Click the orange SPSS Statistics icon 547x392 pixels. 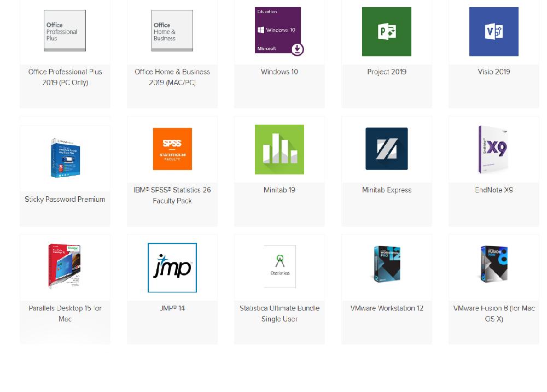[172, 149]
